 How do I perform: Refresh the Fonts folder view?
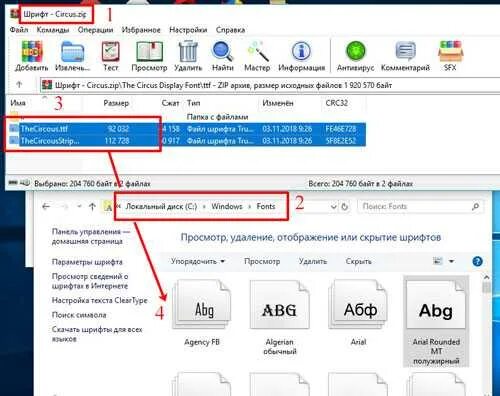pos(345,207)
